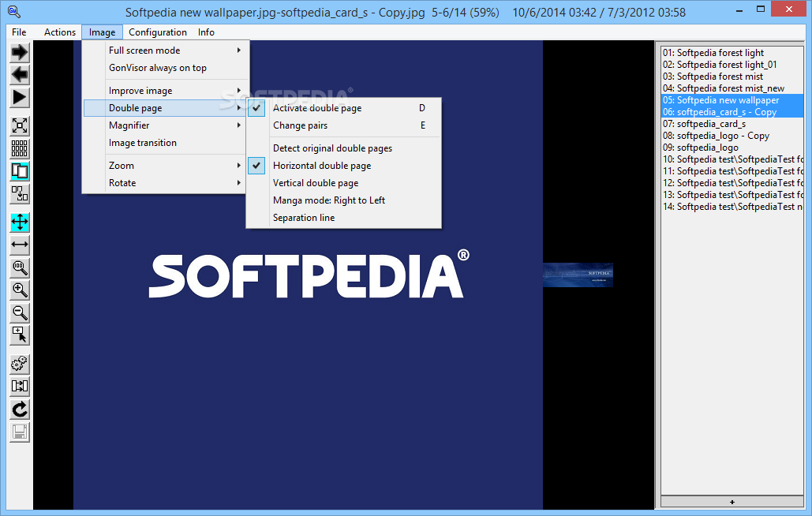Select '03: Softpedia forest mist' entry
The width and height of the screenshot is (812, 516).
[x=732, y=77]
